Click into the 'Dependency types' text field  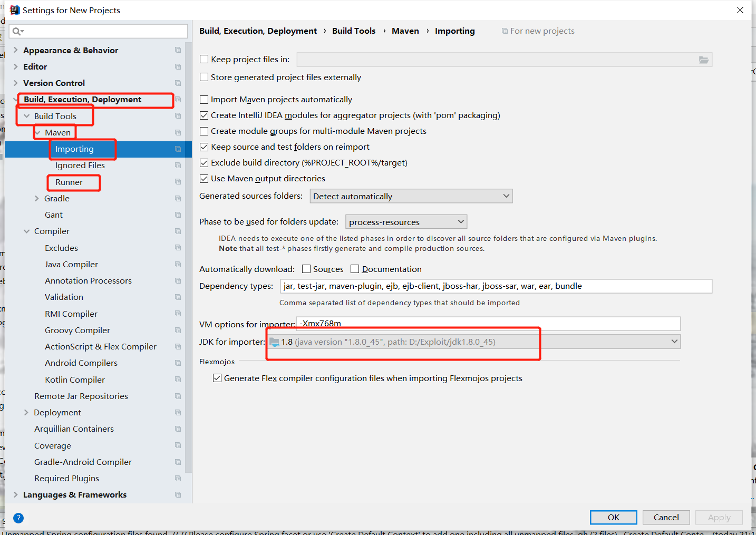(x=496, y=286)
